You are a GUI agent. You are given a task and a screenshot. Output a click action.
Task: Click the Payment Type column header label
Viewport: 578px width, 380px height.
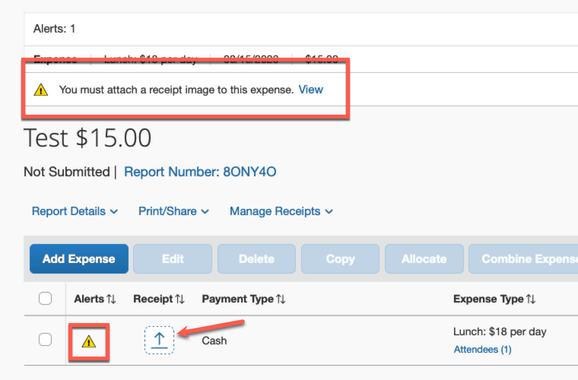pyautogui.click(x=238, y=299)
